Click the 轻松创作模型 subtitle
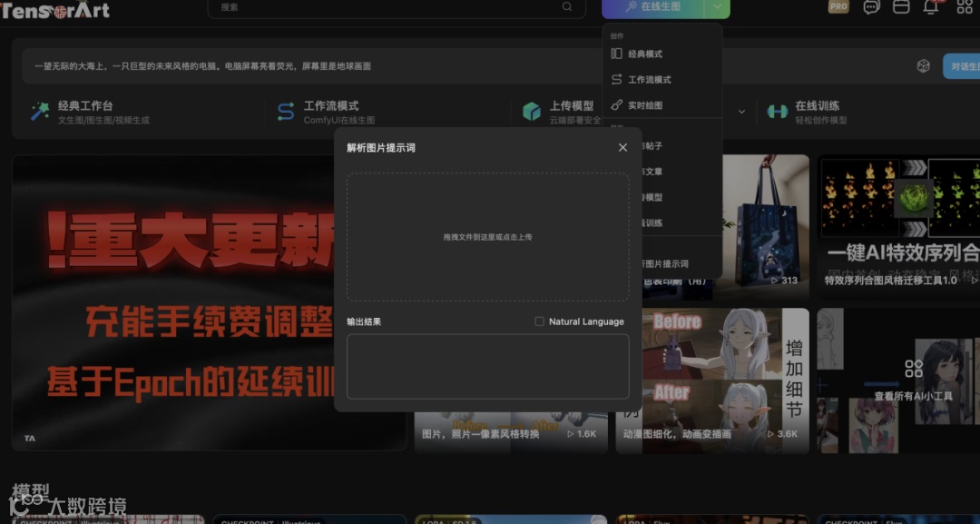 pos(821,120)
